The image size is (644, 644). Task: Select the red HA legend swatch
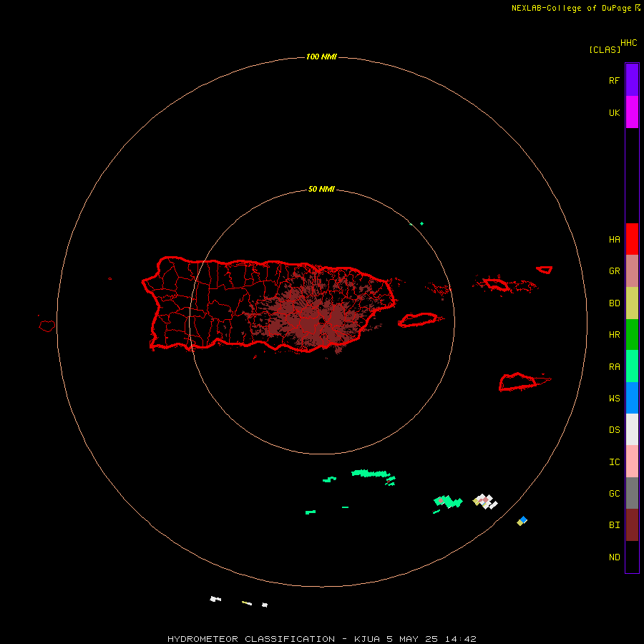click(x=632, y=239)
